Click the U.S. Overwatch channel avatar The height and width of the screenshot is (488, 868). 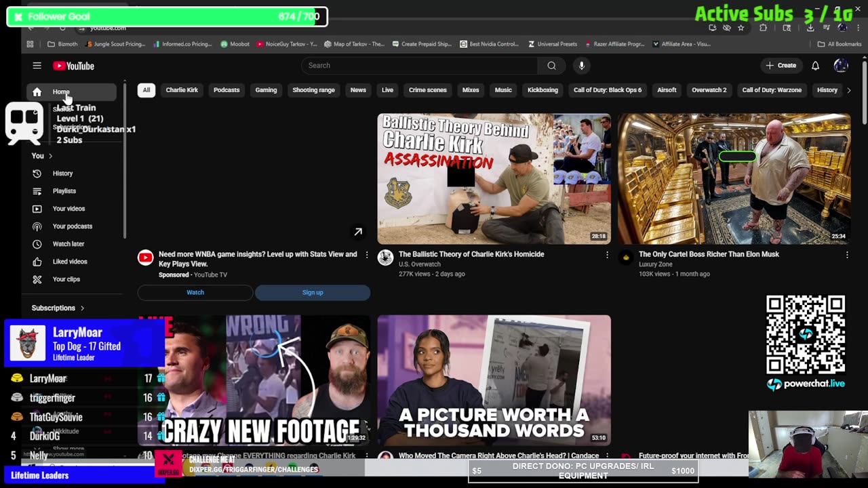[385, 258]
